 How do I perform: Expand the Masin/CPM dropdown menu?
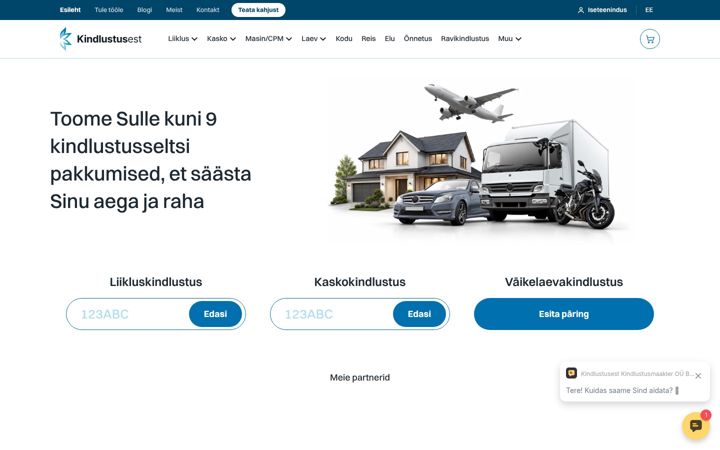click(268, 39)
